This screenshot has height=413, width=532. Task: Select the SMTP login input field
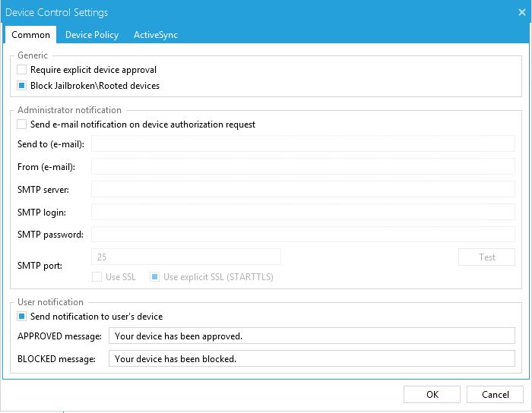303,212
